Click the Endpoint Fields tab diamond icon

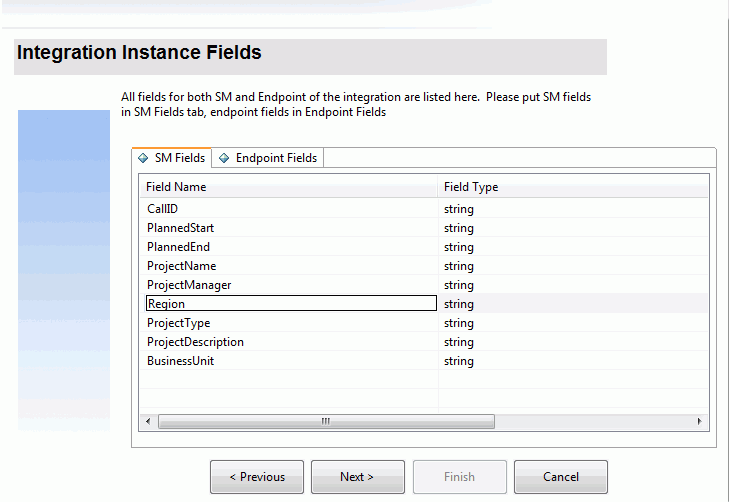(224, 158)
